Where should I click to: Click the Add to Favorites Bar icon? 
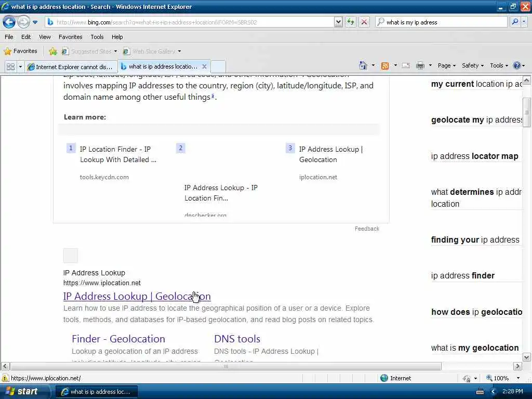click(x=53, y=51)
